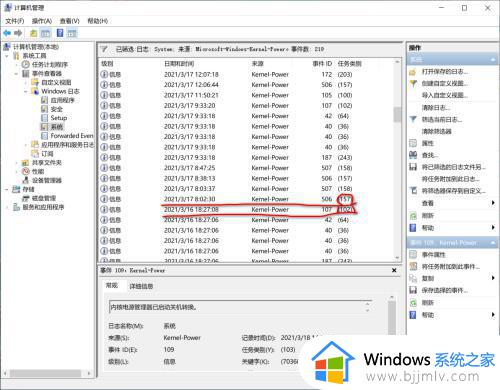500x390 pixels.
Task: Sort by the 日期和时间 column header
Action: click(179, 64)
